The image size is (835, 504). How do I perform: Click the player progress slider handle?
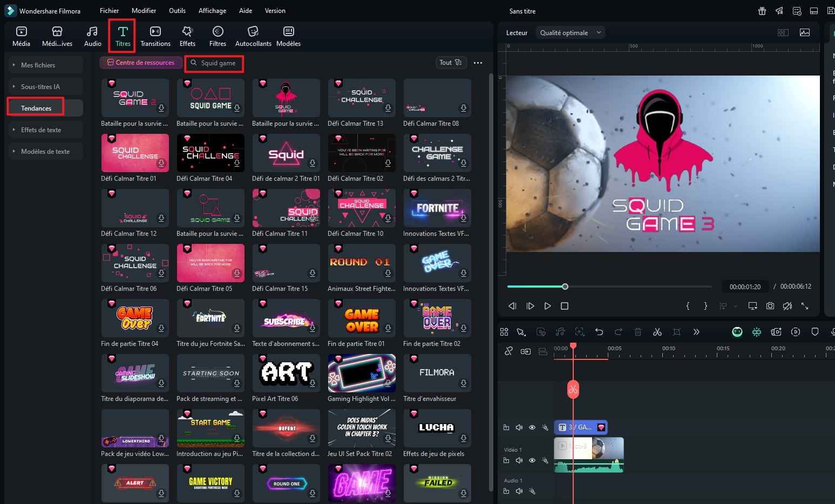point(565,287)
